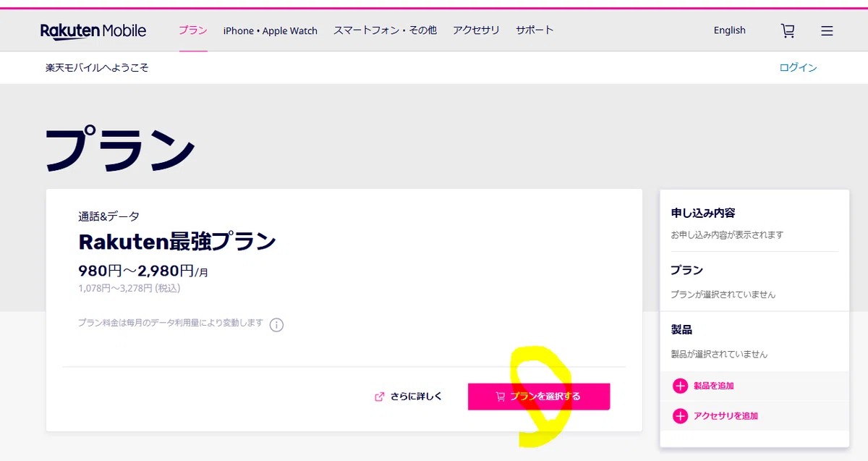This screenshot has width=868, height=461.
Task: Open the iPhone • Apple Watch menu
Action: click(271, 30)
